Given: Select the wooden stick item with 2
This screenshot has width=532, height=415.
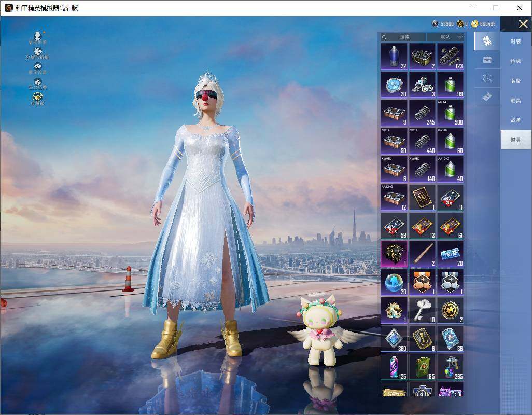Looking at the screenshot, I should [x=422, y=254].
